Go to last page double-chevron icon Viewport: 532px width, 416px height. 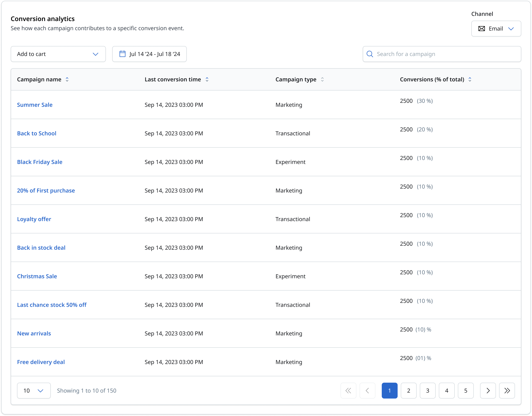(507, 391)
